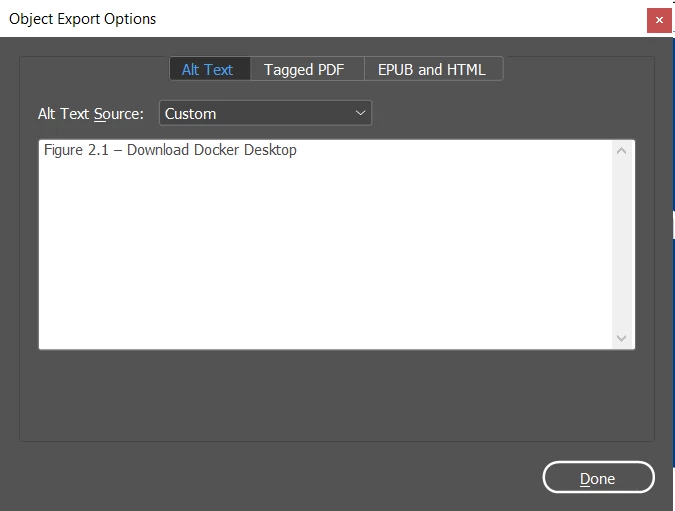The image size is (675, 511).
Task: Click the scroll down arrow in text box
Action: tap(621, 338)
